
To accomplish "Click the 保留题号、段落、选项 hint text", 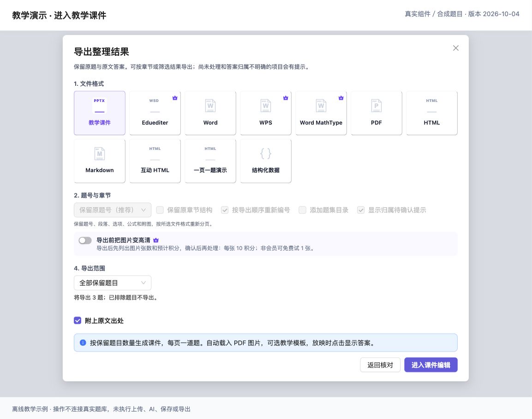I will (143, 224).
